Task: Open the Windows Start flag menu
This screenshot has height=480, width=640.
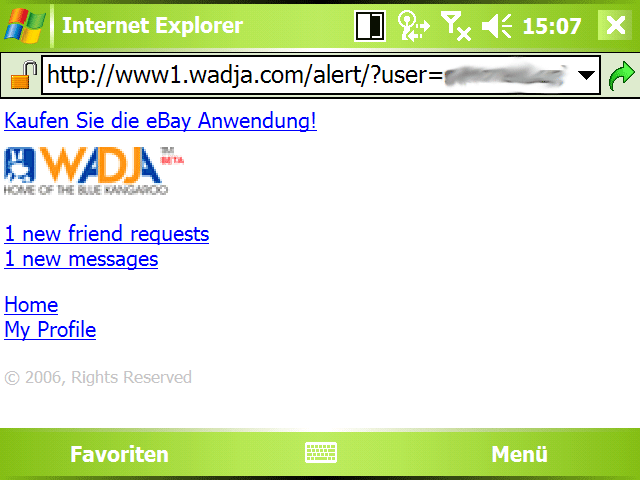Action: tap(24, 26)
